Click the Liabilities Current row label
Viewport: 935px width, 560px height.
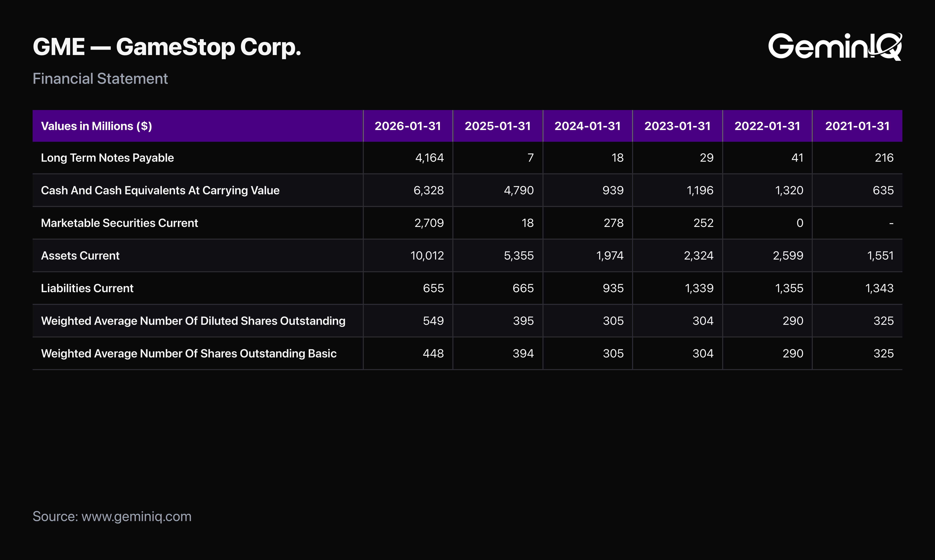click(x=87, y=288)
